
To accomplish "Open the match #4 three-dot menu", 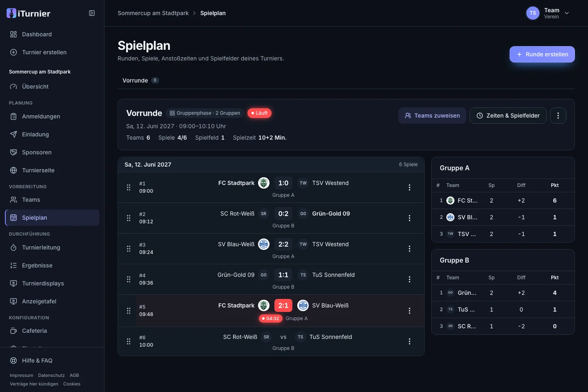I will [x=410, y=279].
